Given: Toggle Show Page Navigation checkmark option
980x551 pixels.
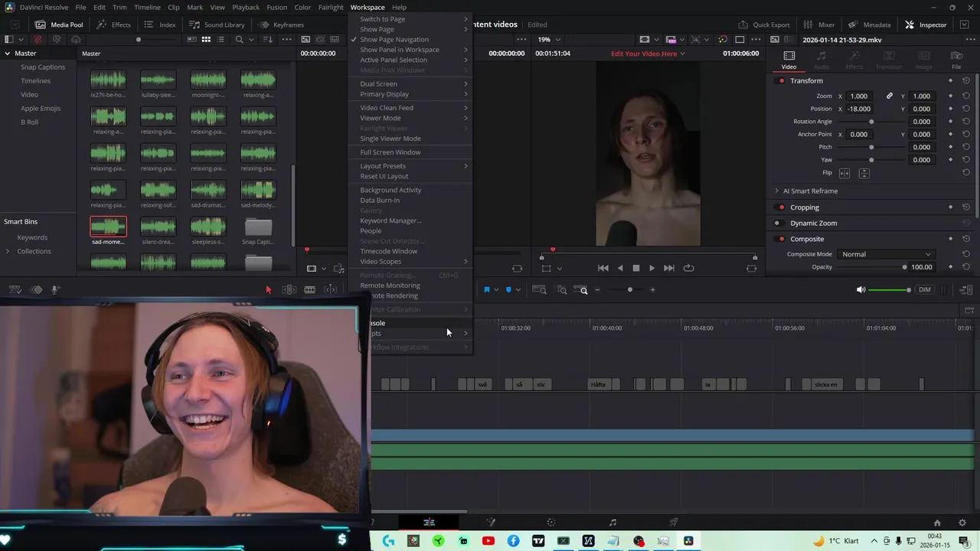Looking at the screenshot, I should (x=394, y=39).
